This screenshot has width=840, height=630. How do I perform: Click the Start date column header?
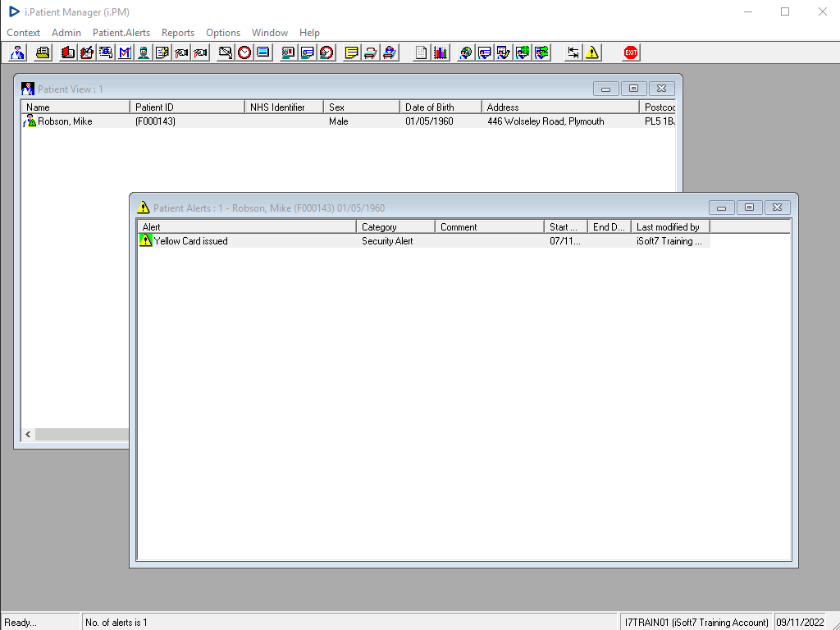click(x=566, y=227)
